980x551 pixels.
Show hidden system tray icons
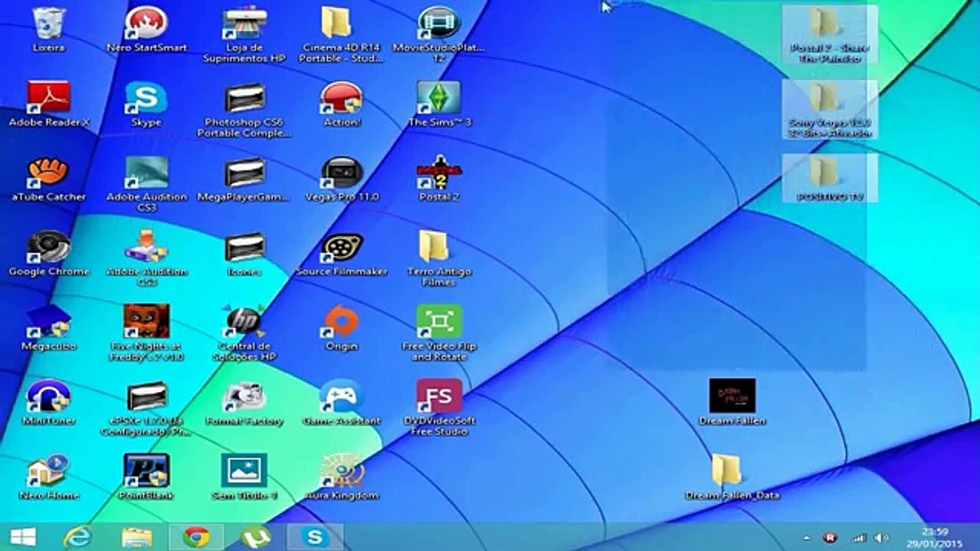tap(806, 538)
